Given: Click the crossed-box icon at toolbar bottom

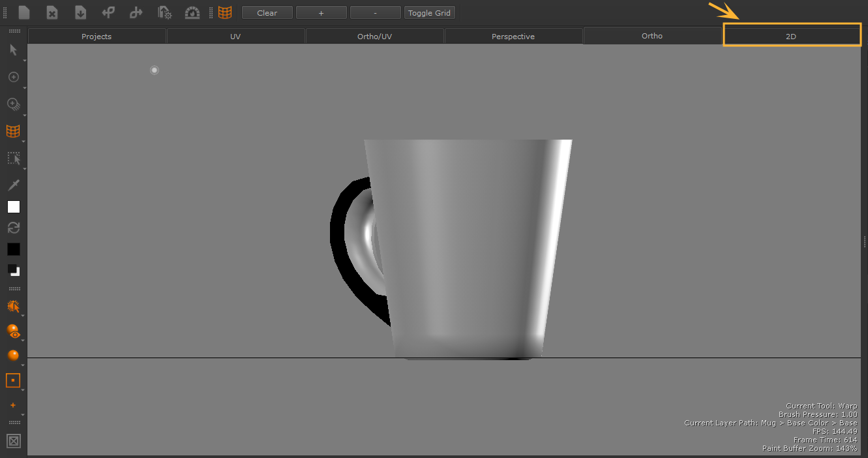Looking at the screenshot, I should click(x=13, y=441).
